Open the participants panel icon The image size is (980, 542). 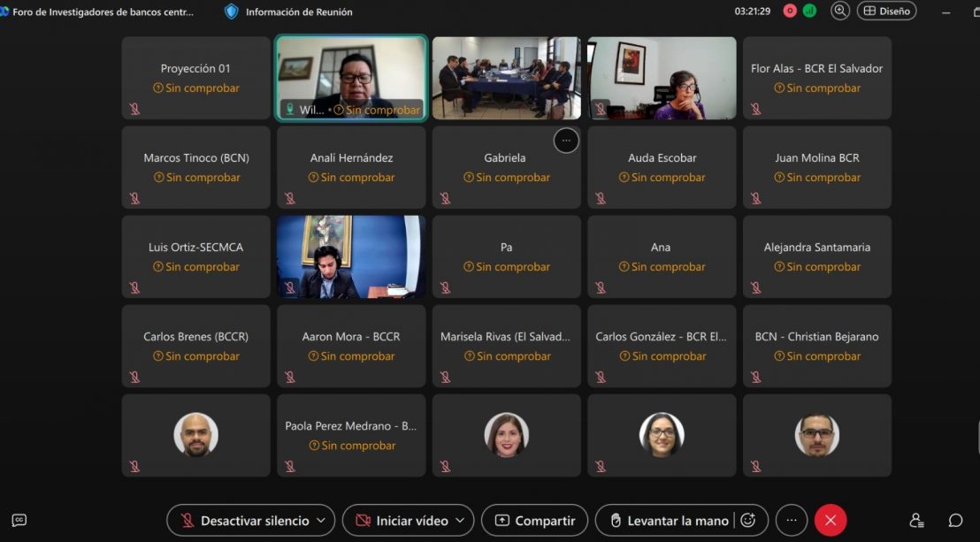pyautogui.click(x=916, y=520)
